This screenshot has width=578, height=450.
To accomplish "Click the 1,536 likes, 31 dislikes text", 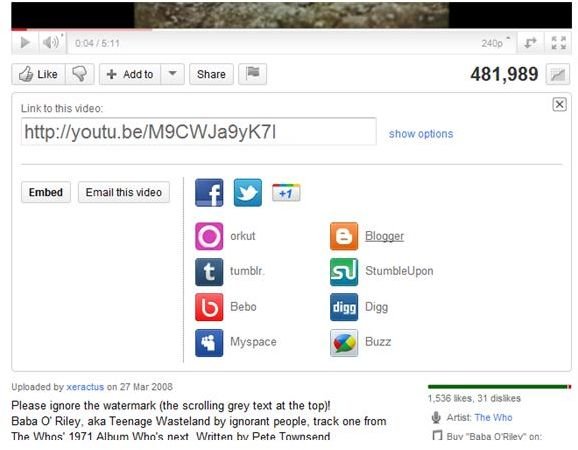I will 474,398.
